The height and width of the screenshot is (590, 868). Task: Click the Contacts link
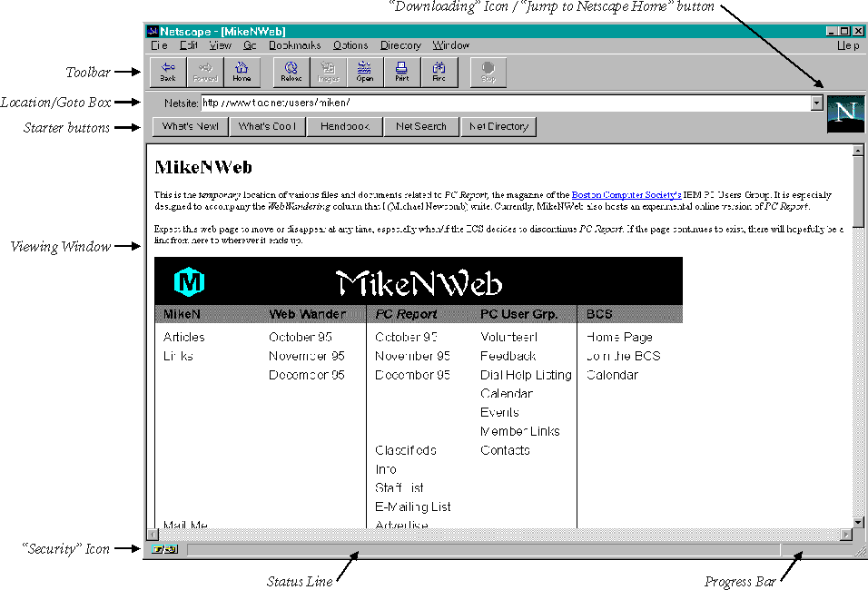(505, 450)
